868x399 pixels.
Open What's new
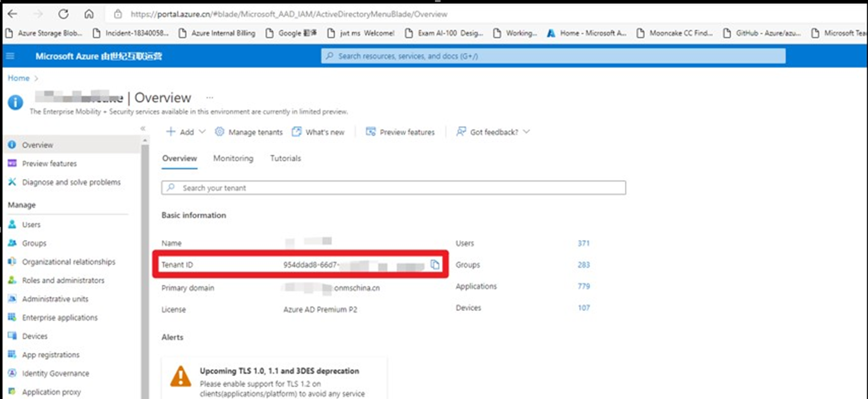[x=318, y=132]
